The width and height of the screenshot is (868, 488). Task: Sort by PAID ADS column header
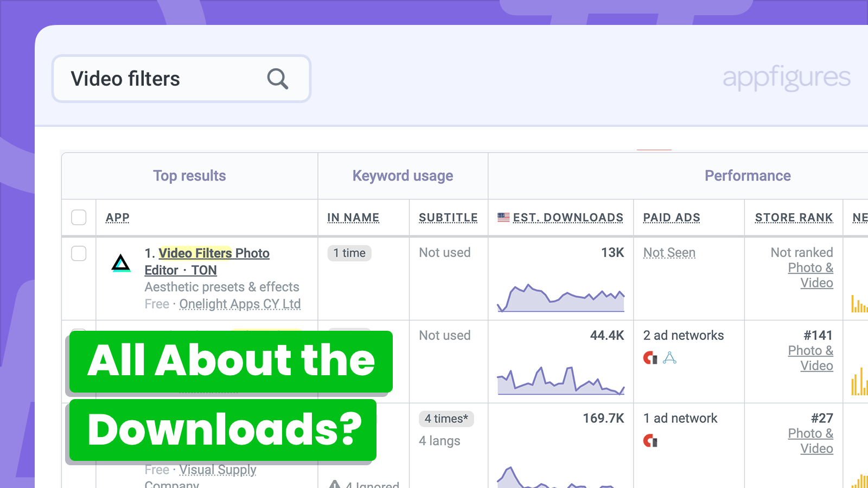pyautogui.click(x=672, y=217)
